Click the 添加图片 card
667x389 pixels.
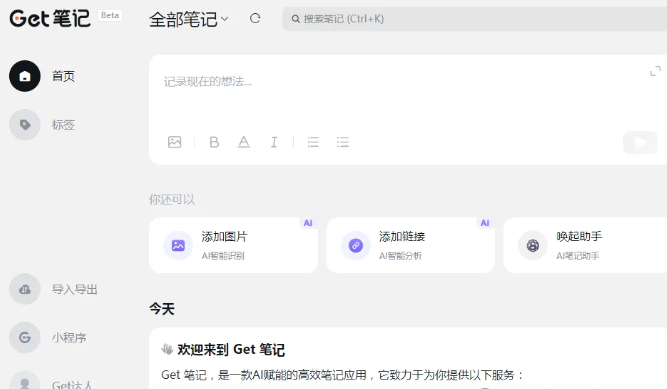pos(233,245)
